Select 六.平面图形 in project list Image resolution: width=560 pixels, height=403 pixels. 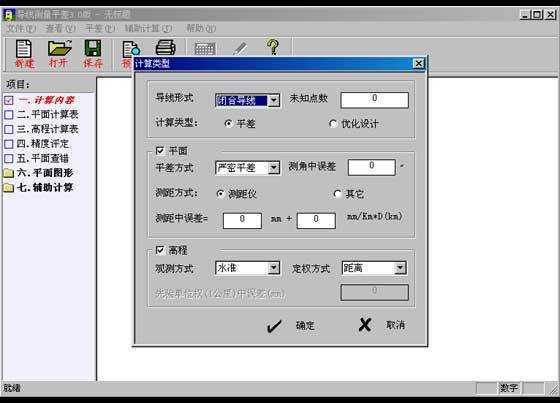(x=45, y=173)
